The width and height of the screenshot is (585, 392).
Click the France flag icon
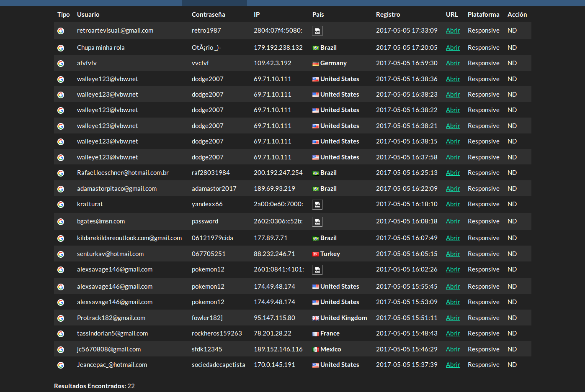click(316, 334)
